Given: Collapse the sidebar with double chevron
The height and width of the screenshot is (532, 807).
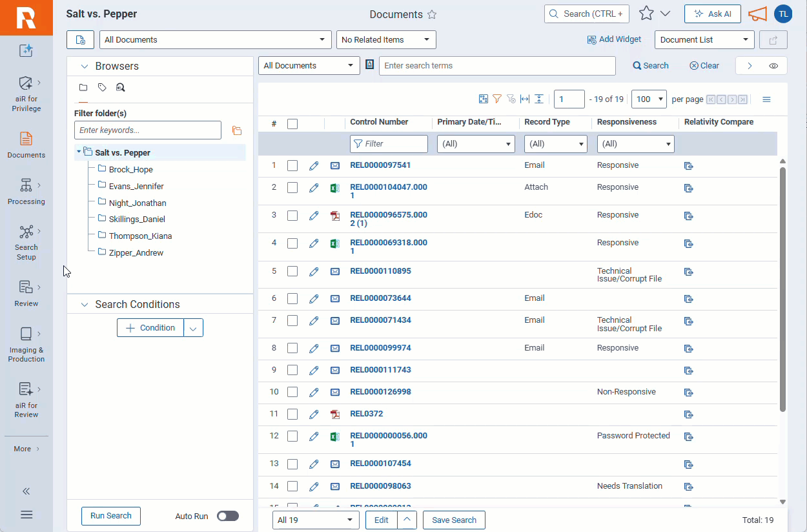Looking at the screenshot, I should [x=26, y=491].
